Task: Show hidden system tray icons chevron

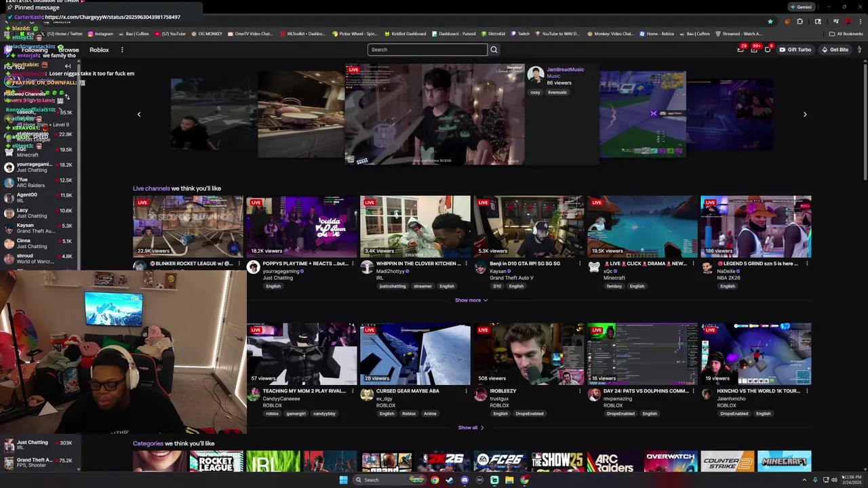Action: click(x=805, y=480)
